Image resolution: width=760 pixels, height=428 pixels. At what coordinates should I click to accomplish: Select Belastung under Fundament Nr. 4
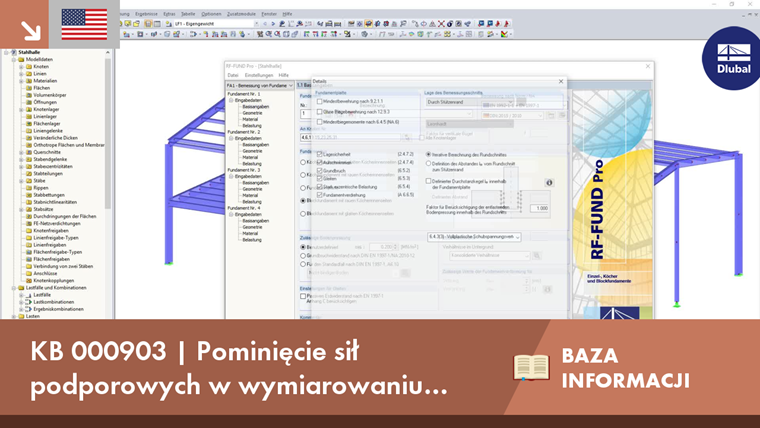[252, 240]
